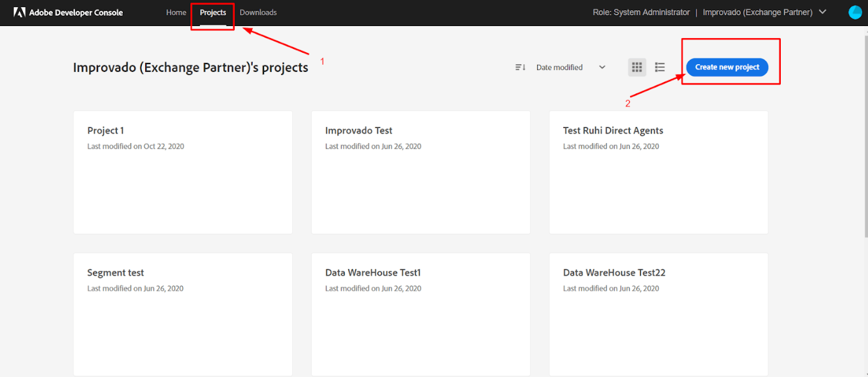Image resolution: width=868 pixels, height=377 pixels.
Task: Click the Create new project button
Action: [x=727, y=67]
